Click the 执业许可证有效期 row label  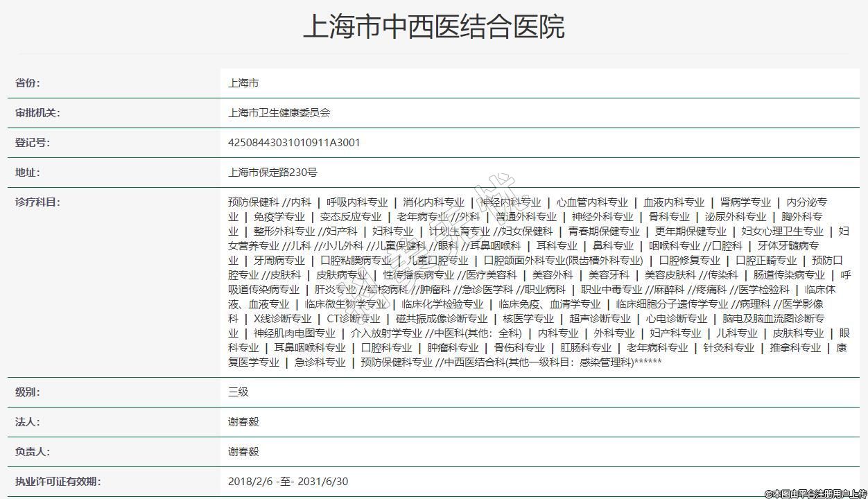pos(58,482)
